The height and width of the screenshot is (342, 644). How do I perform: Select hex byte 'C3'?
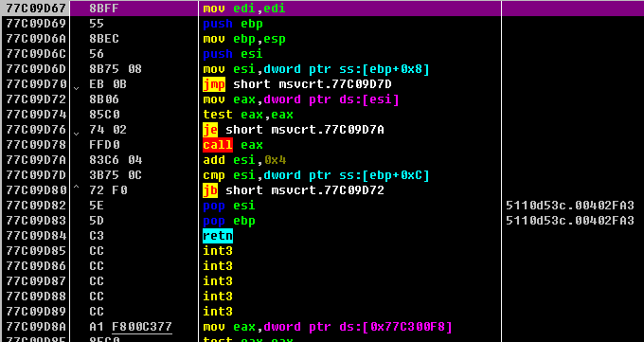click(97, 236)
